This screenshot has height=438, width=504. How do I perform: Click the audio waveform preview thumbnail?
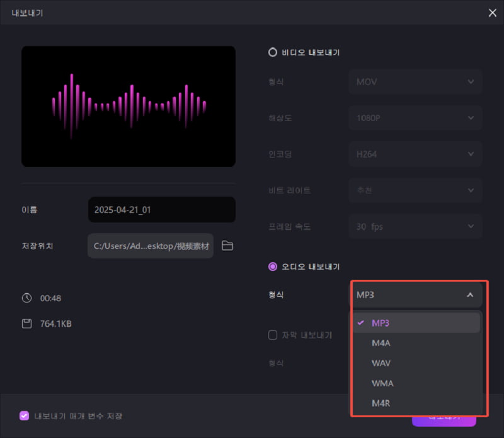[x=129, y=106]
